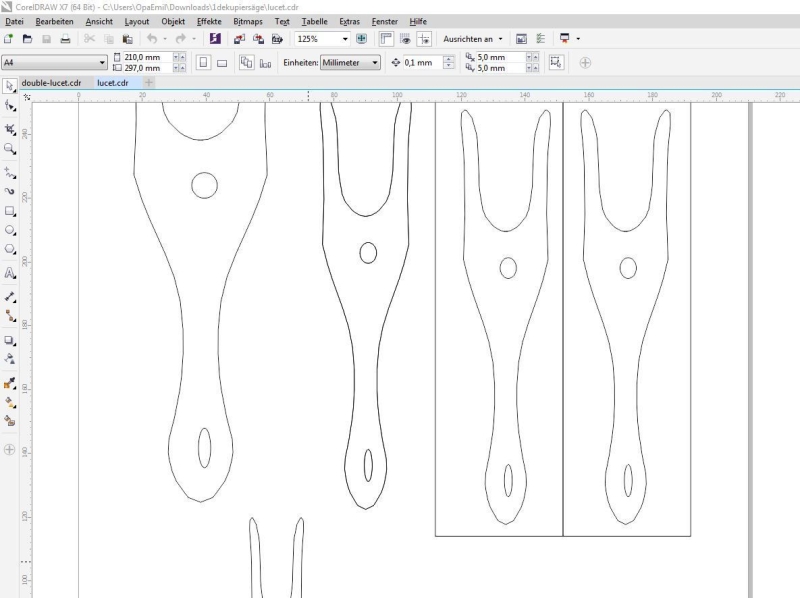This screenshot has height=598, width=800.
Task: Open the Extras menu
Action: [x=349, y=21]
